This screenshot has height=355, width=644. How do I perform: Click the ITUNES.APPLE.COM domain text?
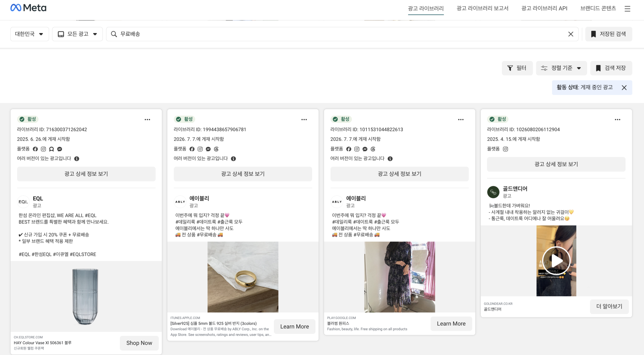coord(185,318)
